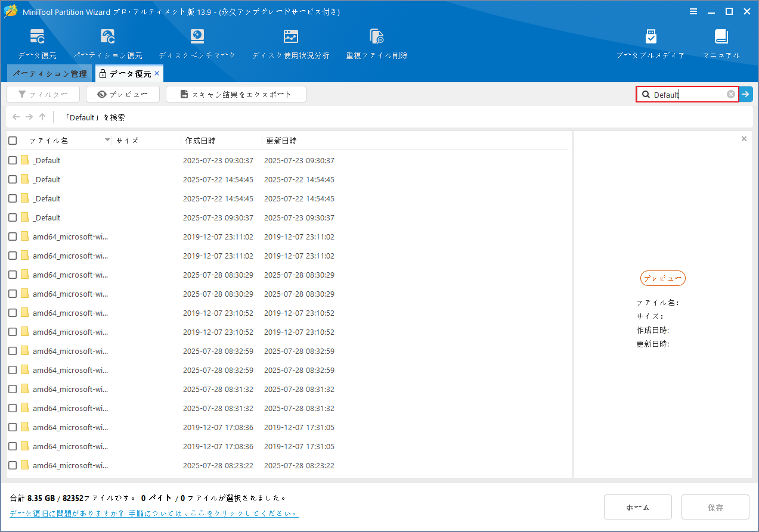Toggle the select-all checkbox in header
The image size is (759, 532).
(13, 141)
